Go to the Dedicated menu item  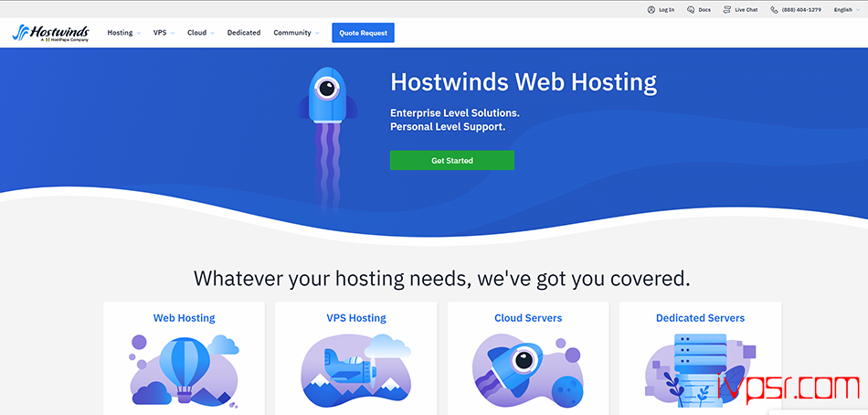[x=244, y=33]
